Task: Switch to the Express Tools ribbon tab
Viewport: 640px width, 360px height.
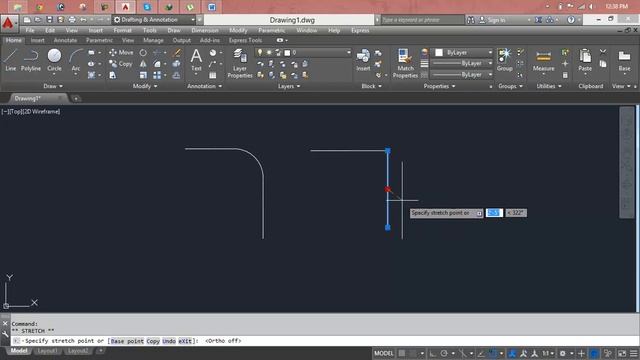Action: pos(245,40)
